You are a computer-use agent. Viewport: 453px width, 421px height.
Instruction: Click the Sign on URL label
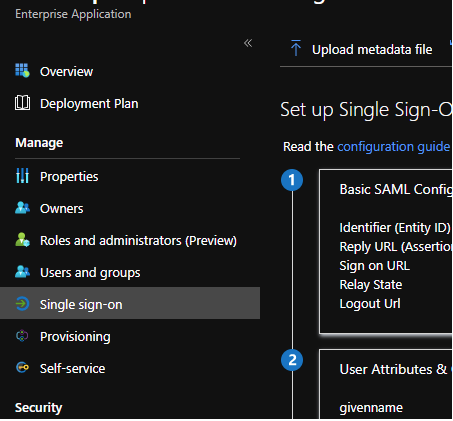point(375,266)
